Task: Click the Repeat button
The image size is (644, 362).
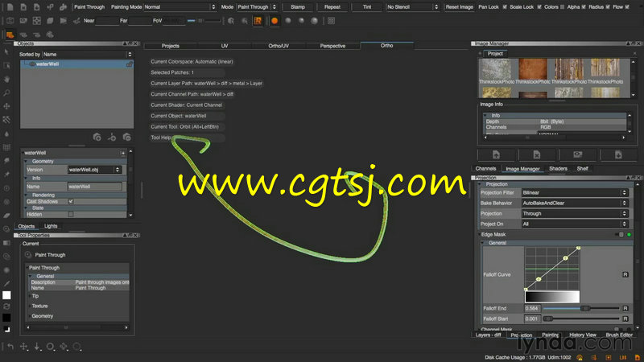Action: click(x=332, y=7)
